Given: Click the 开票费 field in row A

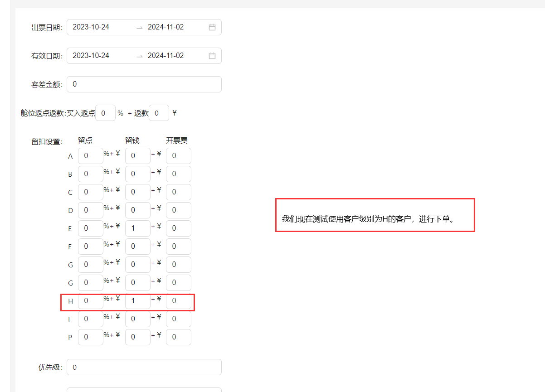Looking at the screenshot, I should (x=179, y=156).
